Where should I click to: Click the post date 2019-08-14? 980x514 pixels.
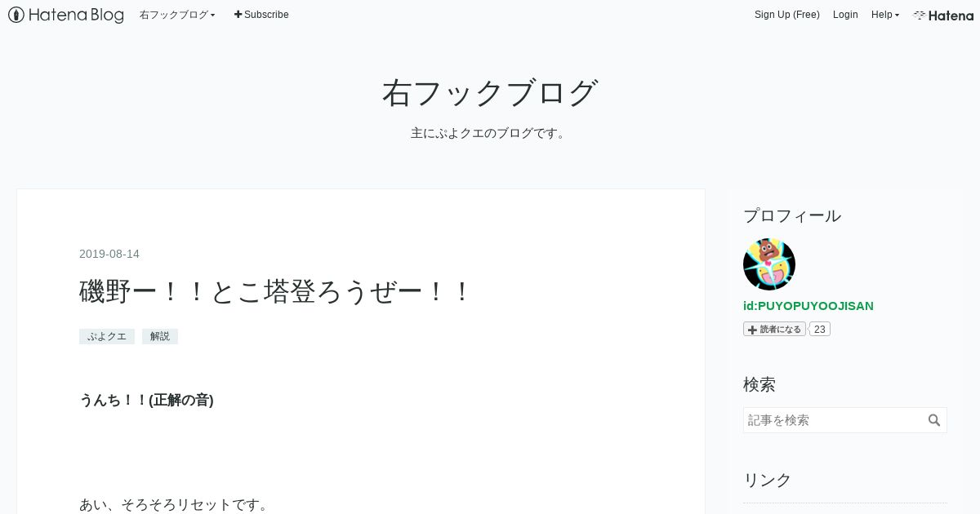click(109, 254)
